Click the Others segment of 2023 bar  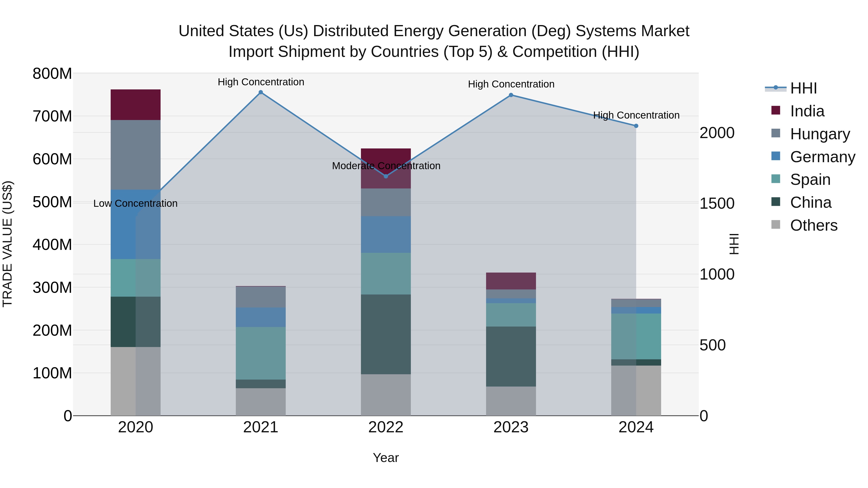(x=511, y=401)
